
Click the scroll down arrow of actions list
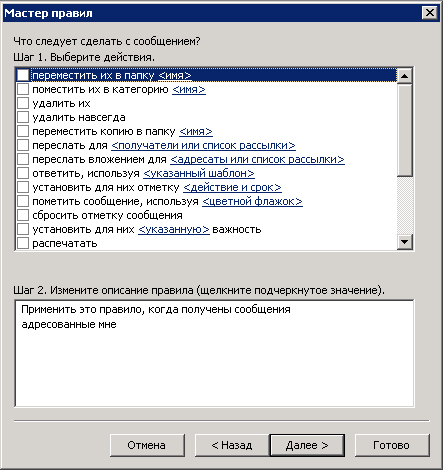pos(405,241)
